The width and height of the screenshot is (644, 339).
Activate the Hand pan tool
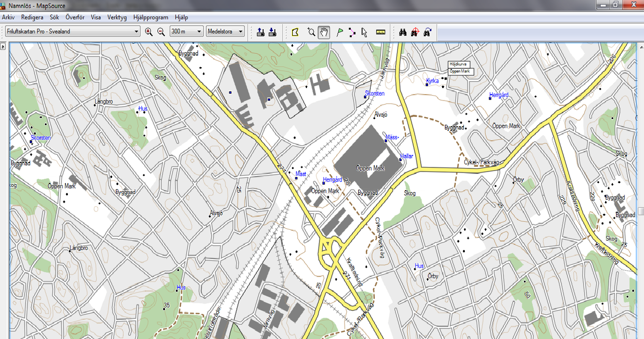324,32
